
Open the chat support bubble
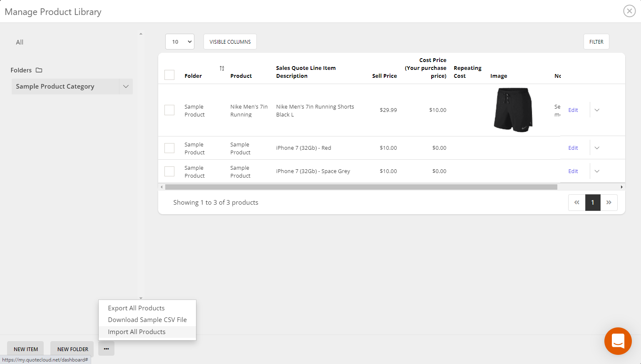[x=618, y=341]
